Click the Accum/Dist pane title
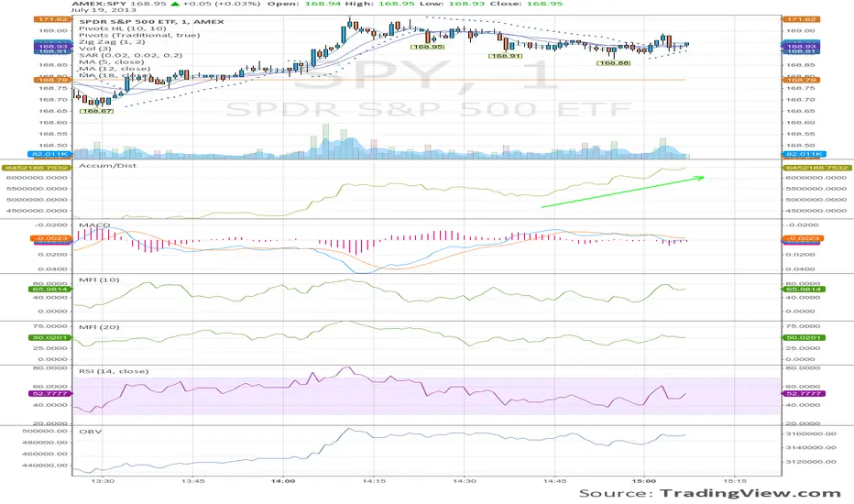The width and height of the screenshot is (854, 504). (108, 165)
